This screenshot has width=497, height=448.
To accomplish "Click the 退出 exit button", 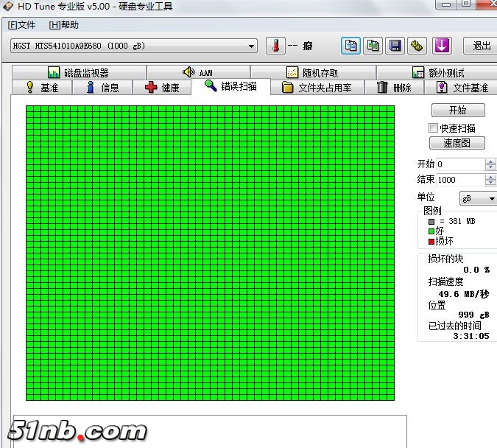I will 481,46.
